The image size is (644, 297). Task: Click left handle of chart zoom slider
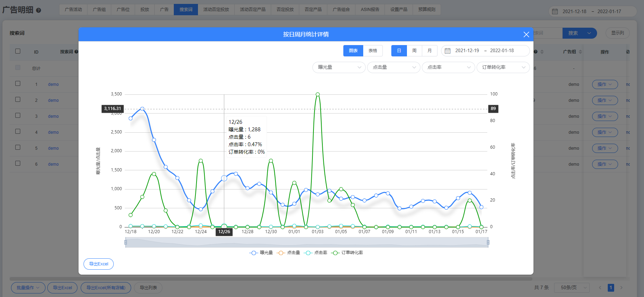point(125,242)
